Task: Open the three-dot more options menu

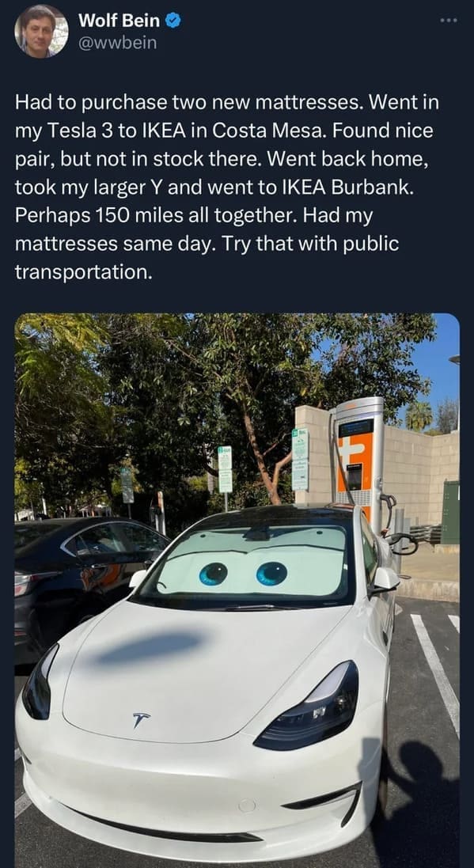Action: click(449, 21)
